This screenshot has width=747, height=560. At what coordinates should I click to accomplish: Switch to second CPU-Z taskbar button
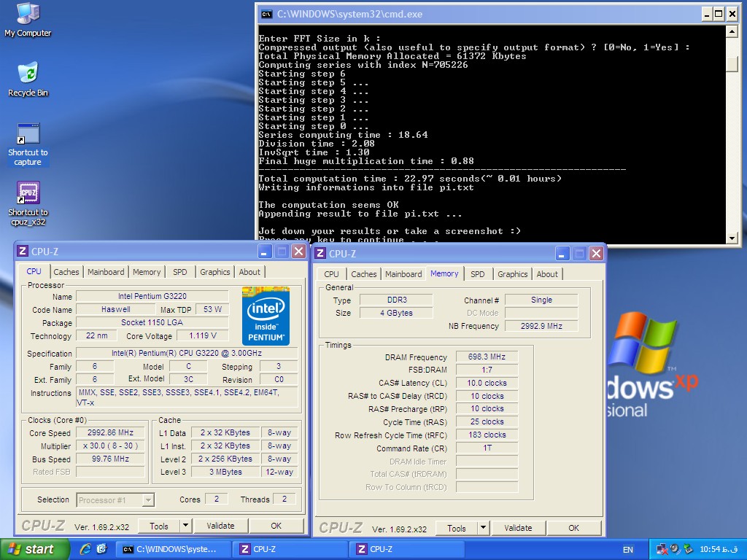click(x=407, y=550)
